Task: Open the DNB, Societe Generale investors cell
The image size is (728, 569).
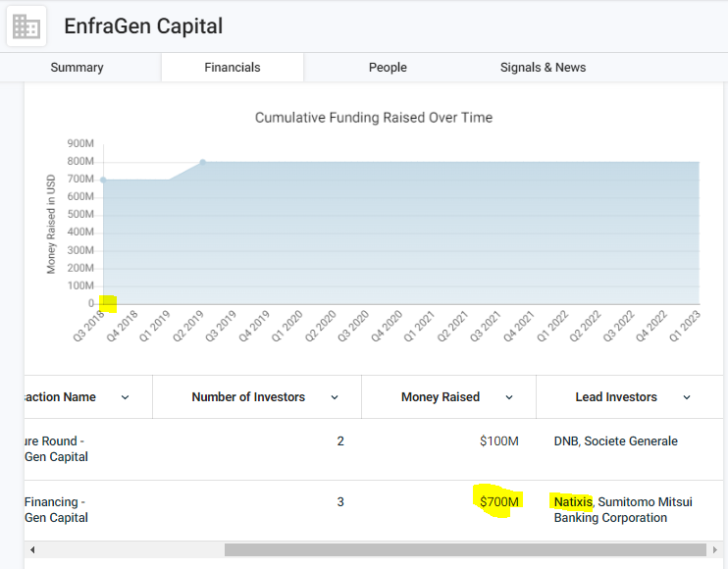Action: 615,440
